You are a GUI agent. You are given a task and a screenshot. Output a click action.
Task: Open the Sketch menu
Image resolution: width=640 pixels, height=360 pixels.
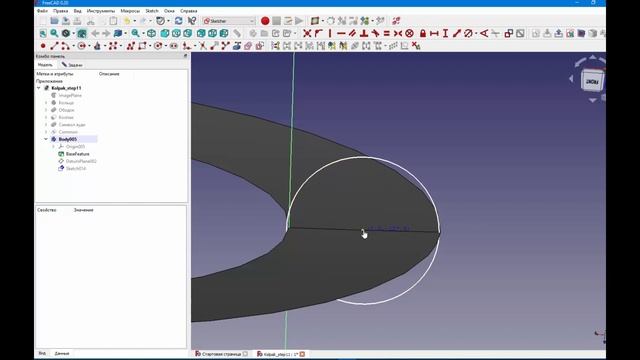[x=152, y=11]
